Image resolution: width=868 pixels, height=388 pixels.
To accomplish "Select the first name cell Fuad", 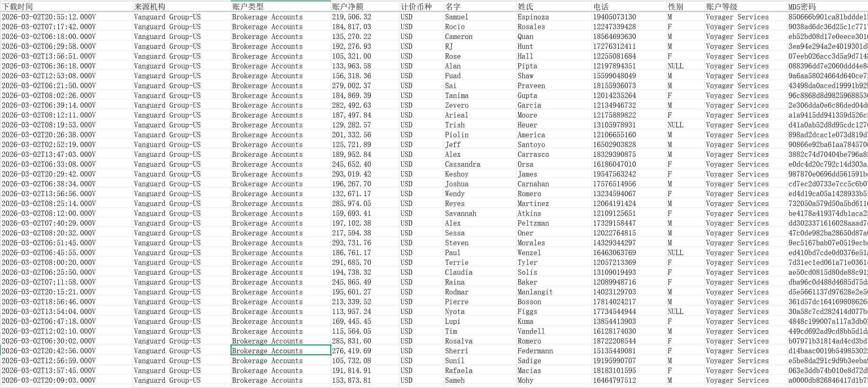I will tap(480, 76).
